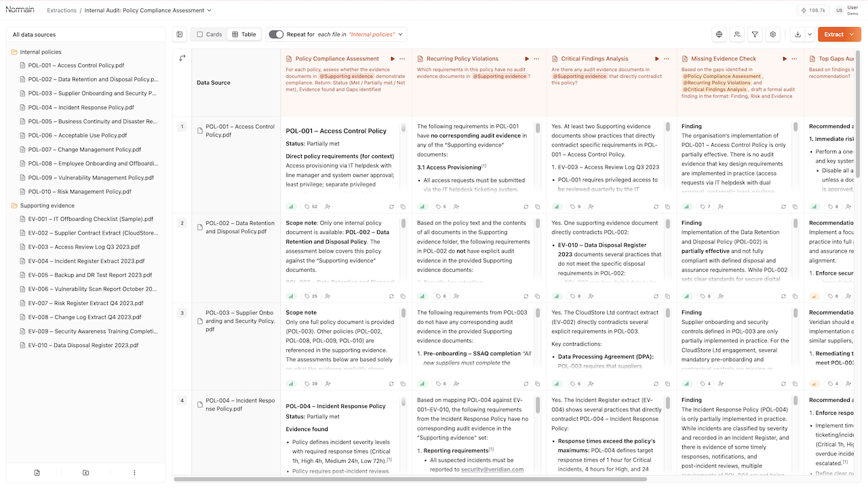Select row 3 number in table
The width and height of the screenshot is (868, 488).
[x=182, y=313]
